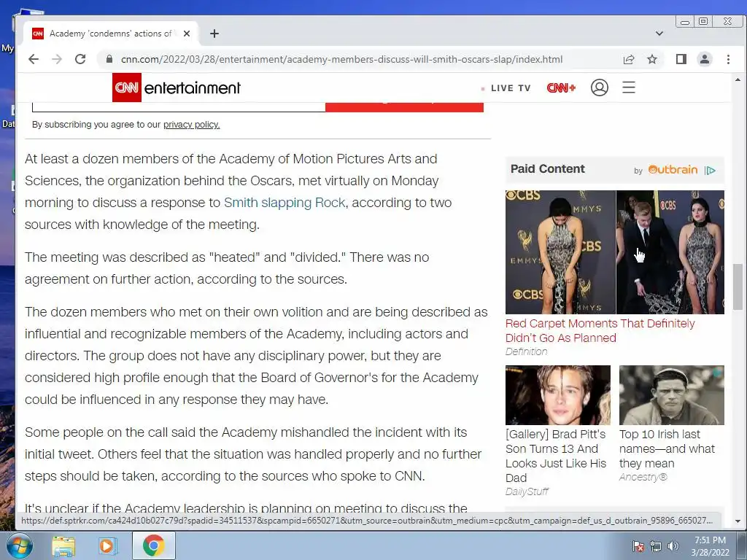The height and width of the screenshot is (560, 747).
Task: Open Chrome three-dot menu
Action: coord(728,59)
